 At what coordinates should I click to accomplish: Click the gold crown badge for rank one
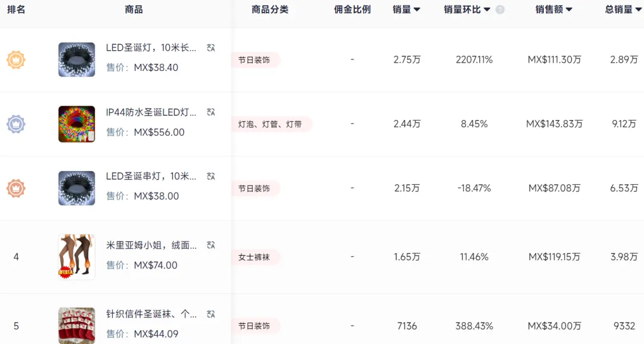click(16, 60)
